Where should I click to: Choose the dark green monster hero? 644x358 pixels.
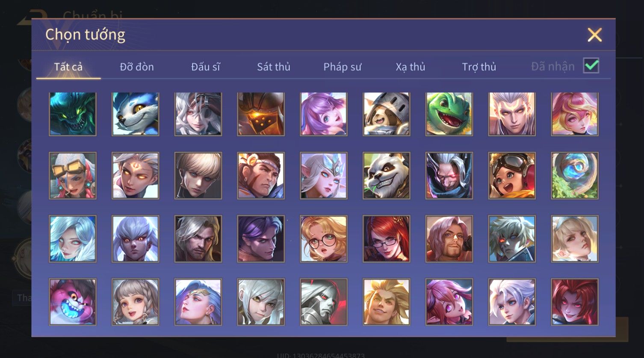(73, 114)
